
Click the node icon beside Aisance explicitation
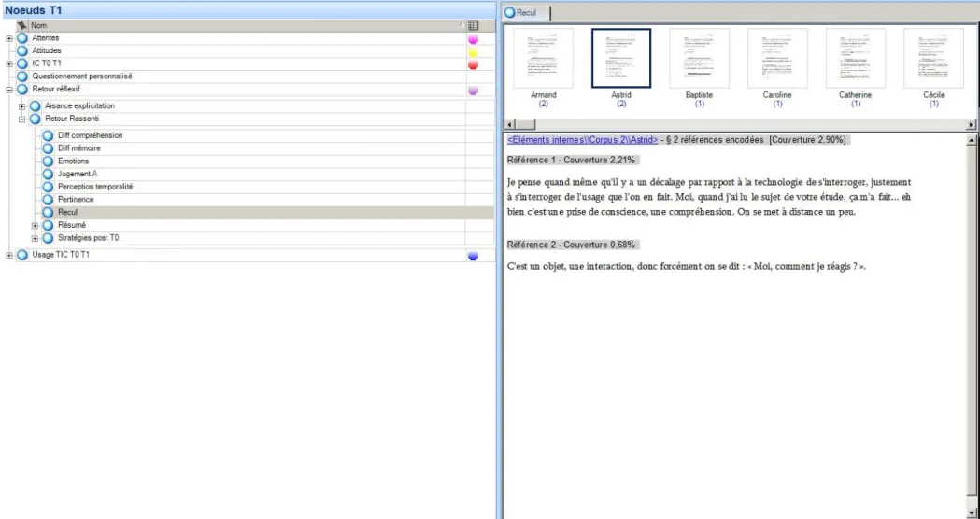[35, 106]
